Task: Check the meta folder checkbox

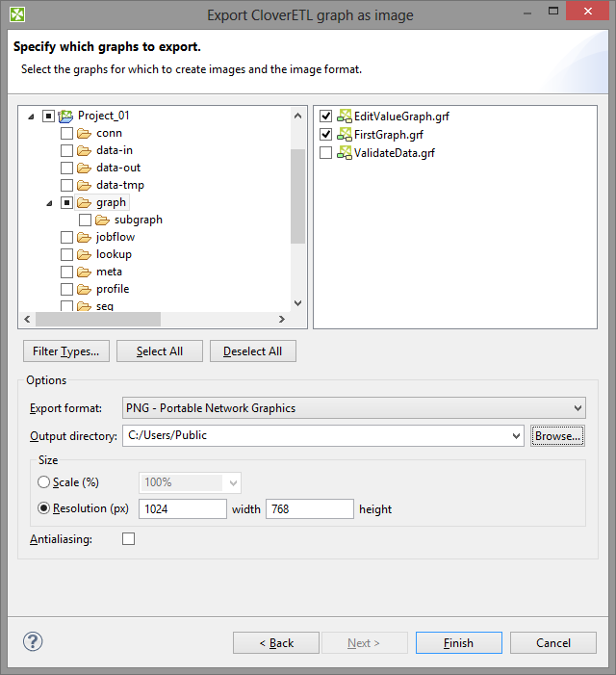Action: point(66,273)
